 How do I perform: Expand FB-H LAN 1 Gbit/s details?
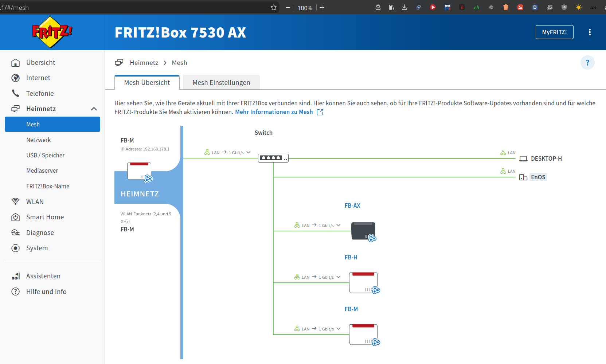(x=339, y=277)
